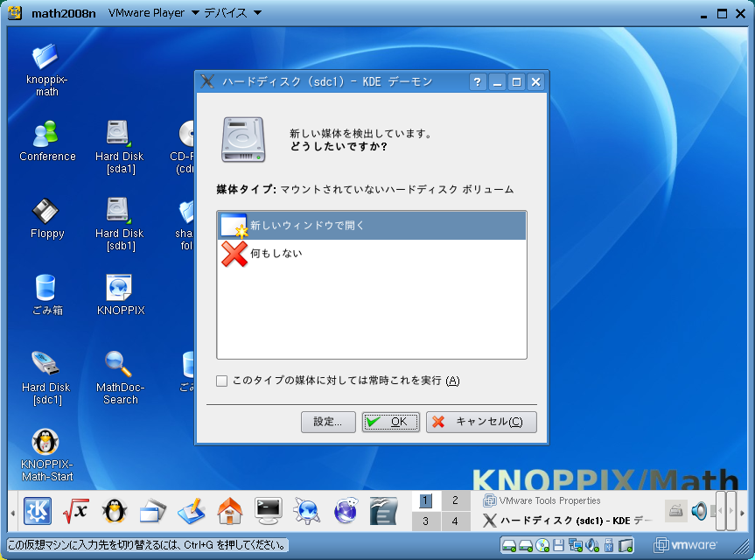Select the Hard Disk [sdb1] desktop icon
The width and height of the screenshot is (755, 560).
point(119,224)
